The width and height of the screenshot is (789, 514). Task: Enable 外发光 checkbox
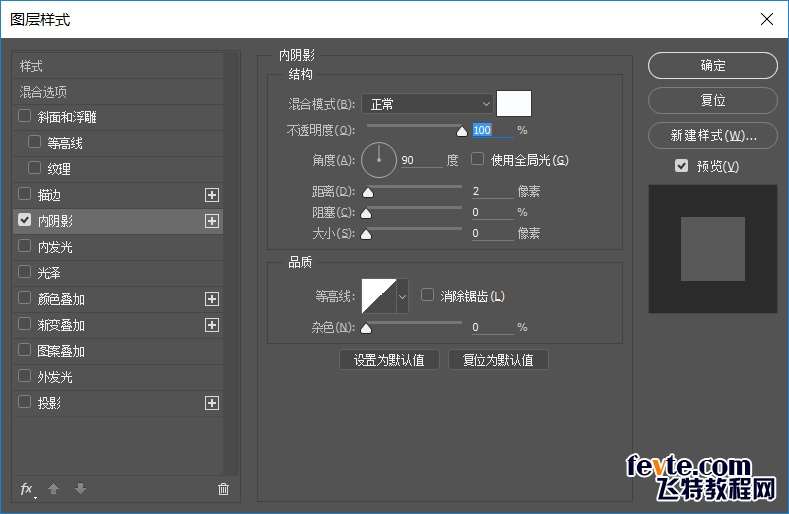24,376
